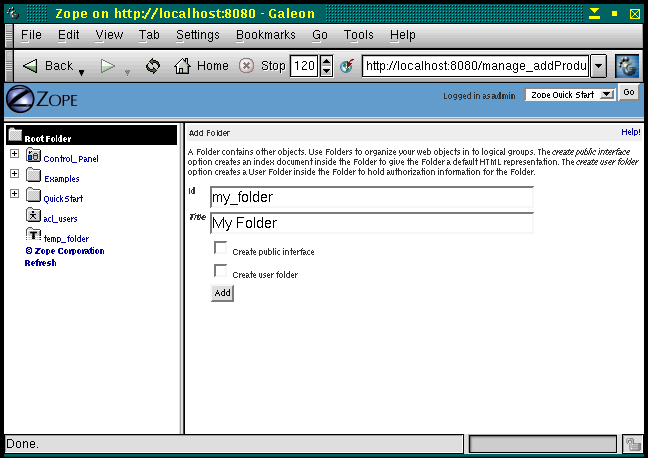Click the Root Folder label

click(x=48, y=139)
